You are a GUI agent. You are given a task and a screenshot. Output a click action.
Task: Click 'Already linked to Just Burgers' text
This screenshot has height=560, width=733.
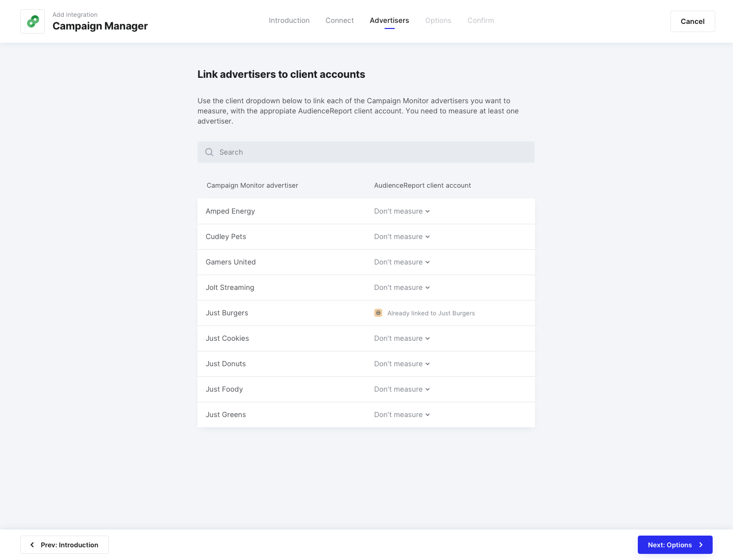(x=431, y=313)
